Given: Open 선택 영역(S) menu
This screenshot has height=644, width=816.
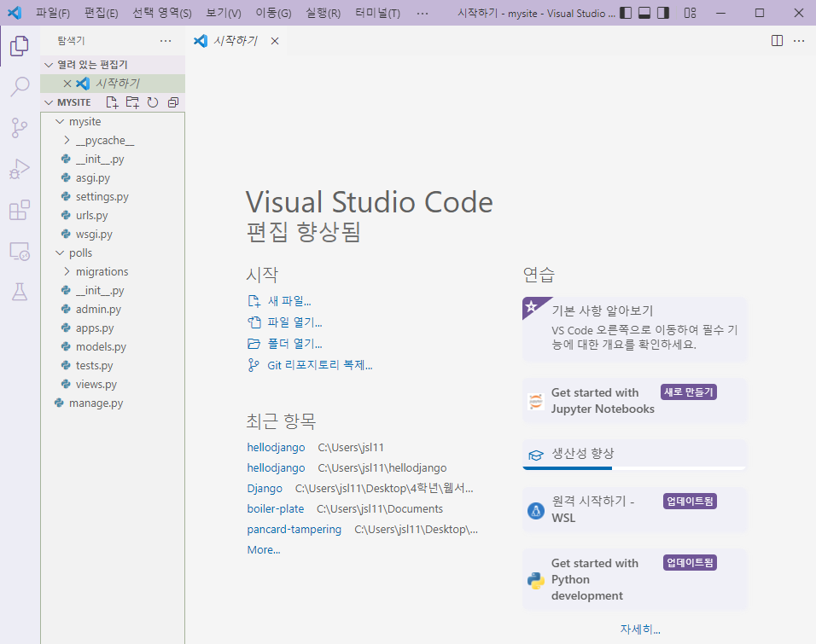Looking at the screenshot, I should [x=162, y=13].
